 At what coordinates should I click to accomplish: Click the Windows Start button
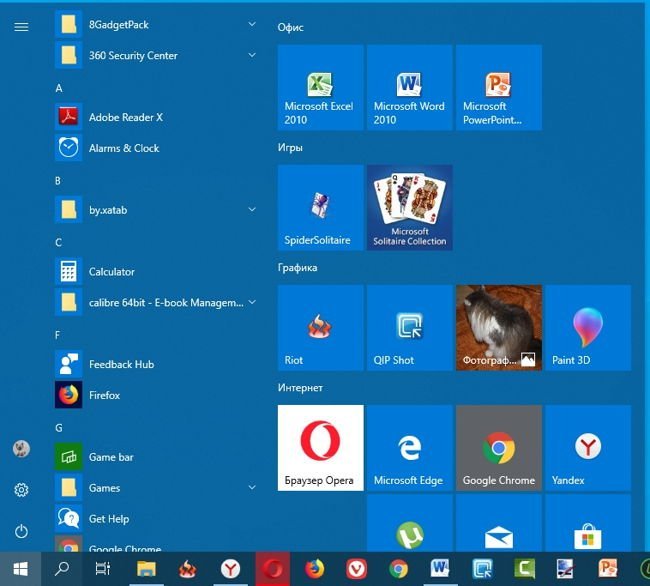point(20,569)
